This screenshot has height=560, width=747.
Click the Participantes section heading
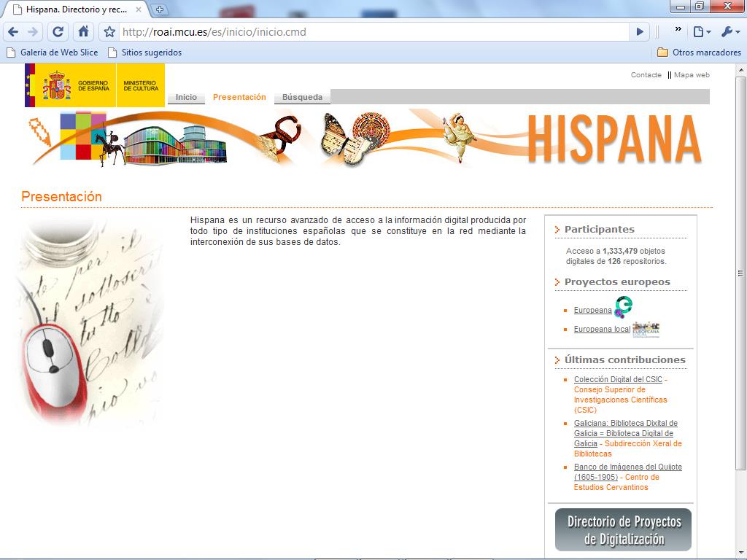(x=600, y=229)
